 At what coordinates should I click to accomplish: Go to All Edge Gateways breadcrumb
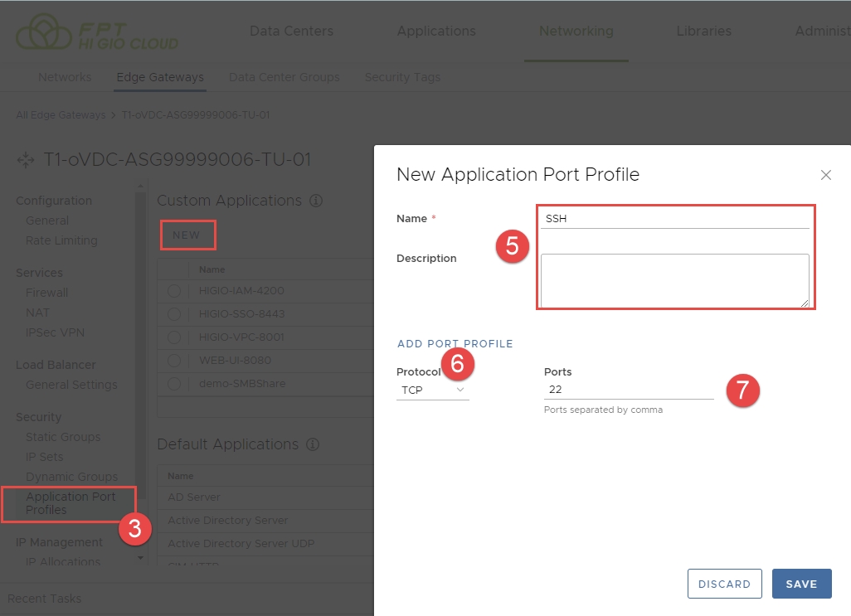[61, 114]
